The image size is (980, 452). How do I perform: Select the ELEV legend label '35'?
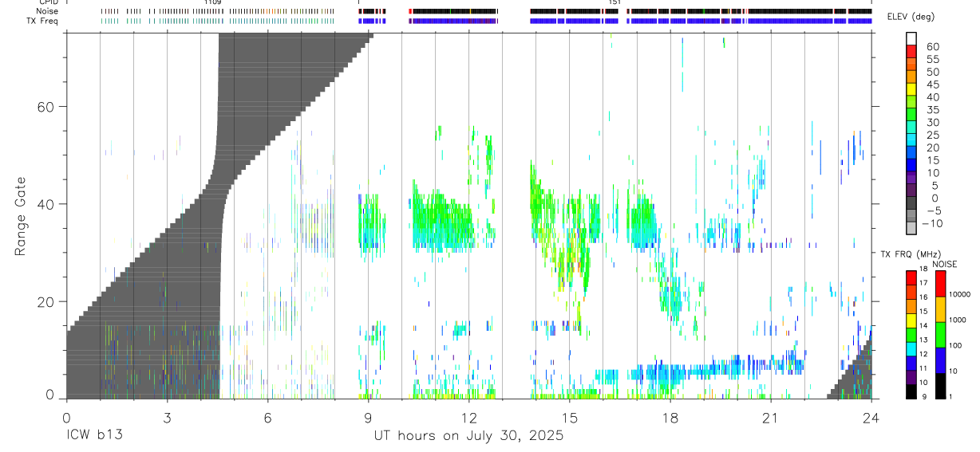point(932,110)
